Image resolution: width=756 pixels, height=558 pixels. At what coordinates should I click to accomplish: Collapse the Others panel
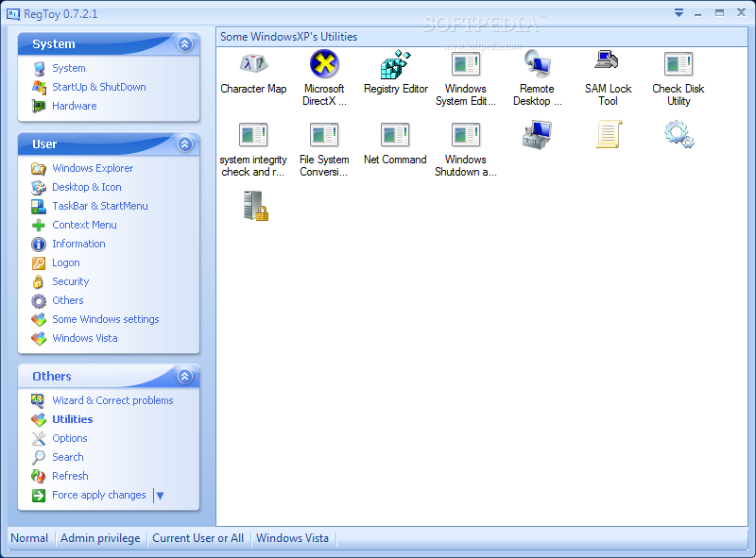pos(184,377)
